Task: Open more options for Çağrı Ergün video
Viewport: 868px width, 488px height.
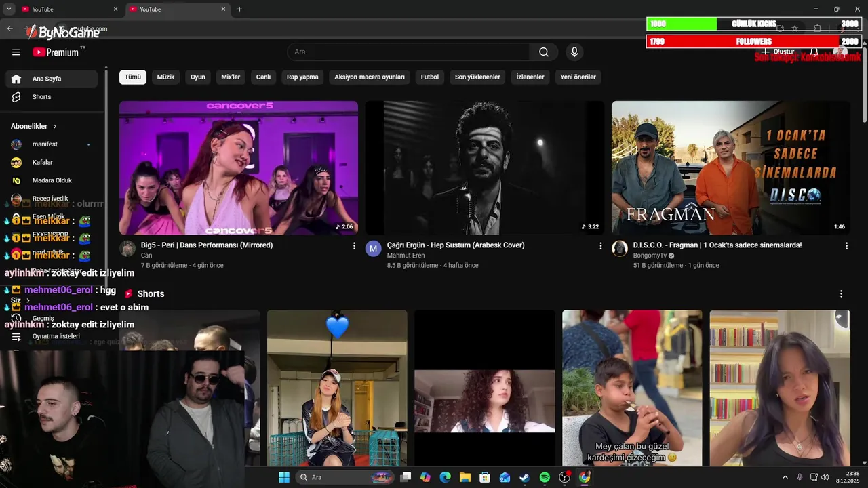Action: coord(600,246)
